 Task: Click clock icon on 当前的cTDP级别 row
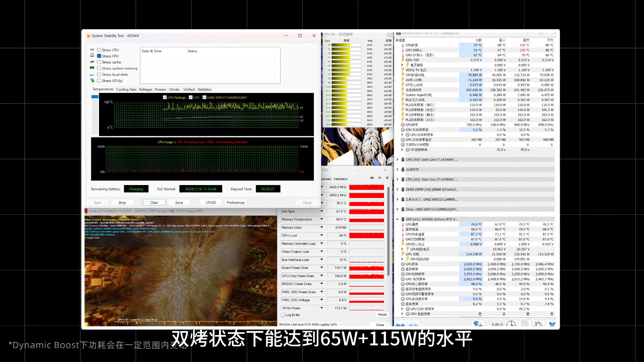(x=403, y=145)
